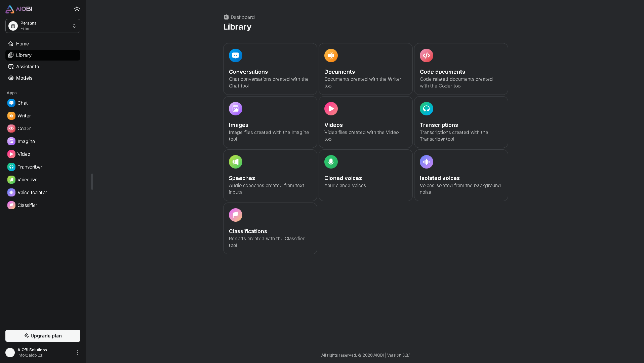Open the Chat app in the sidebar
This screenshot has height=363, width=644.
point(22,103)
